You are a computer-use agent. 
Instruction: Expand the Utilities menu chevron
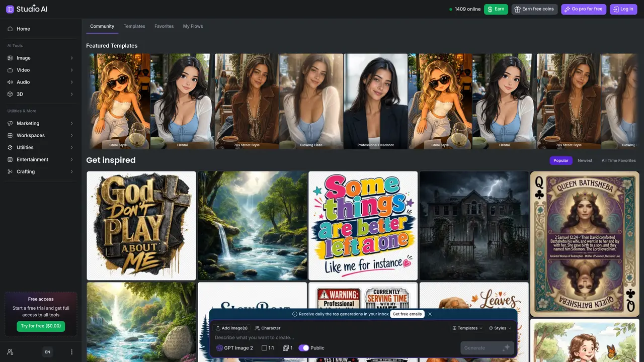(71, 147)
